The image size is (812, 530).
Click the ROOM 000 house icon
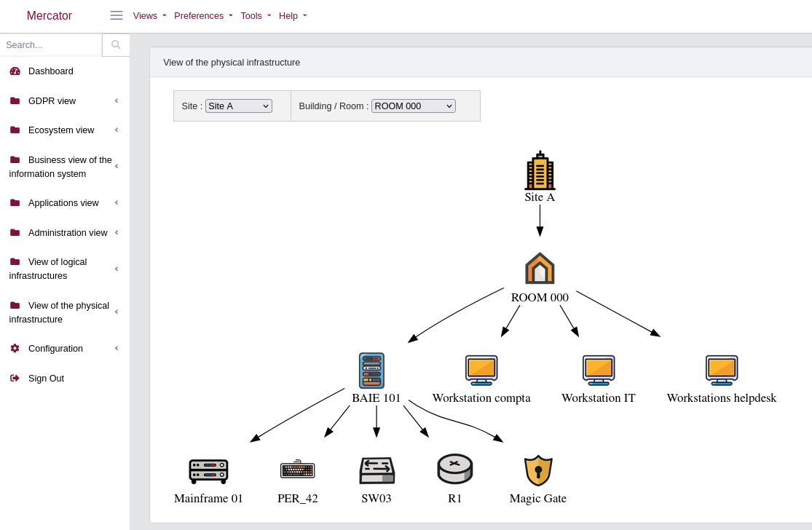[540, 268]
